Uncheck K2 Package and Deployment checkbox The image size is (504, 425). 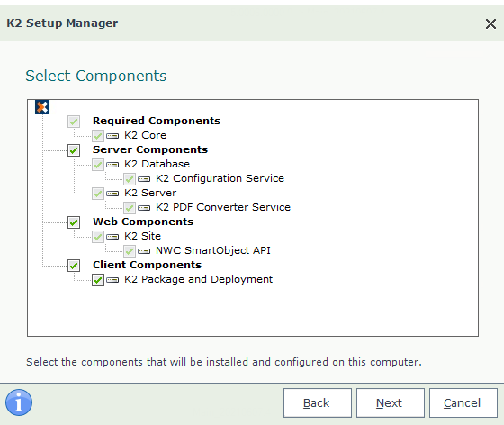click(x=98, y=280)
